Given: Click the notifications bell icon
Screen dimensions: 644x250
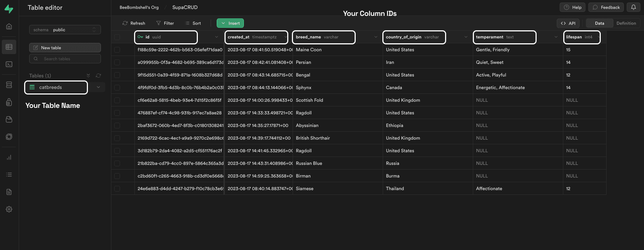Looking at the screenshot, I should point(633,7).
